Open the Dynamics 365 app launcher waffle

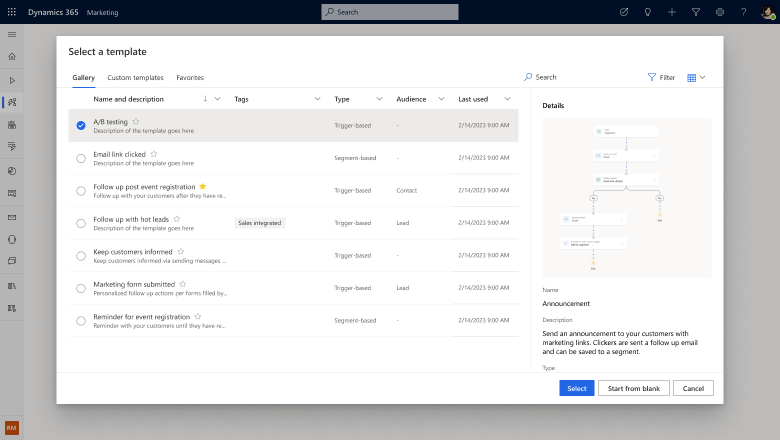(x=12, y=12)
